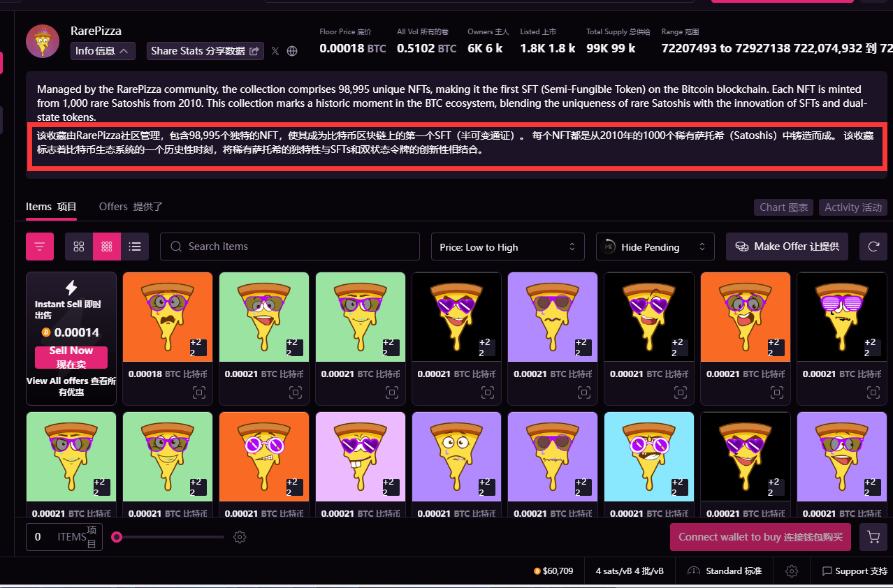Open the X (Twitter) profile icon
Viewport: 893px width, 588px height.
[275, 51]
